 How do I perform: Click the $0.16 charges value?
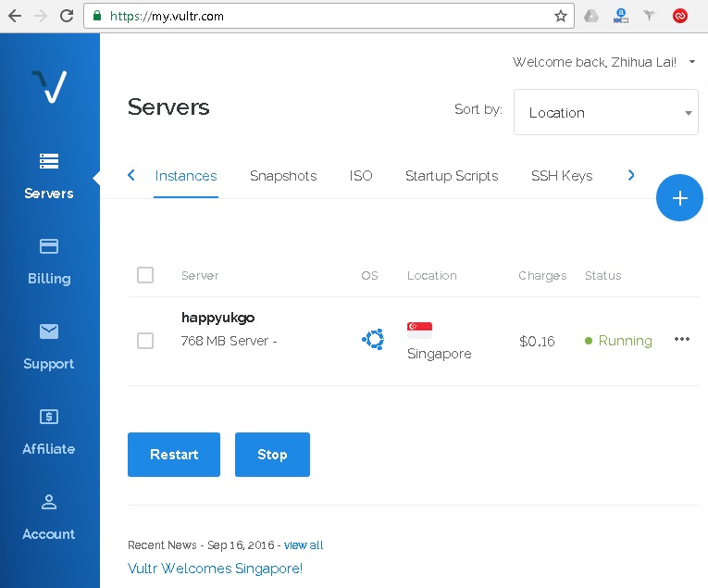[537, 341]
